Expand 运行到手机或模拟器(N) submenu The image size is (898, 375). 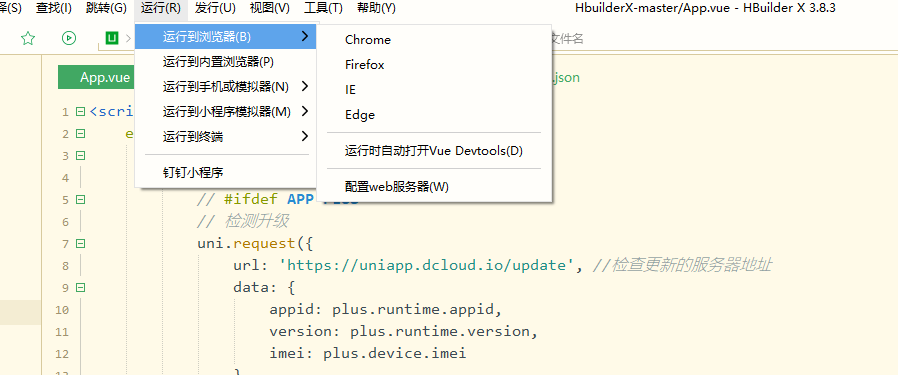click(x=226, y=86)
